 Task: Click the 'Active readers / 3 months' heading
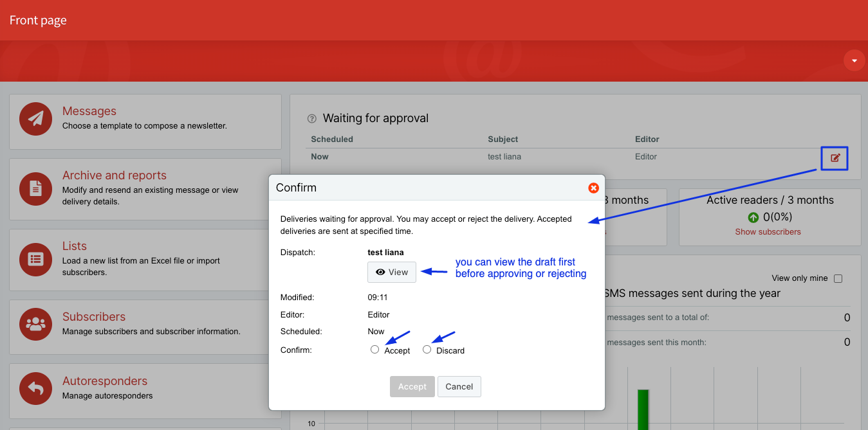click(770, 200)
